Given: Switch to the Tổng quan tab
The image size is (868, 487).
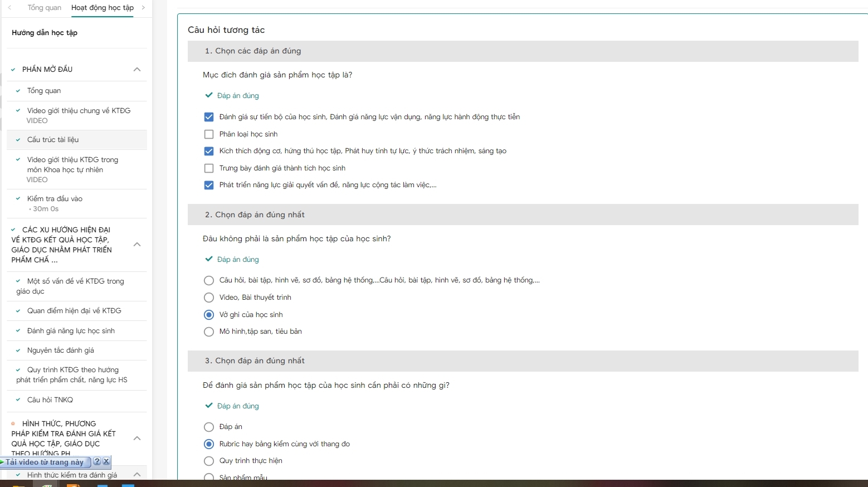Looking at the screenshot, I should point(45,8).
